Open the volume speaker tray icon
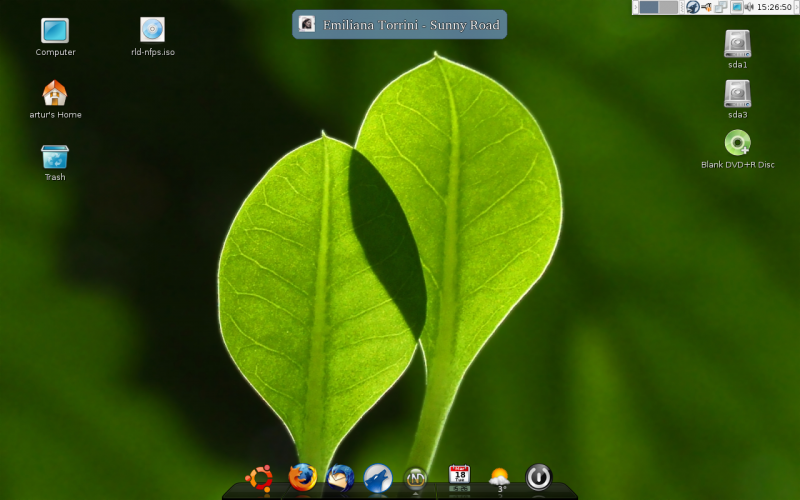Image resolution: width=800 pixels, height=500 pixels. [749, 7]
